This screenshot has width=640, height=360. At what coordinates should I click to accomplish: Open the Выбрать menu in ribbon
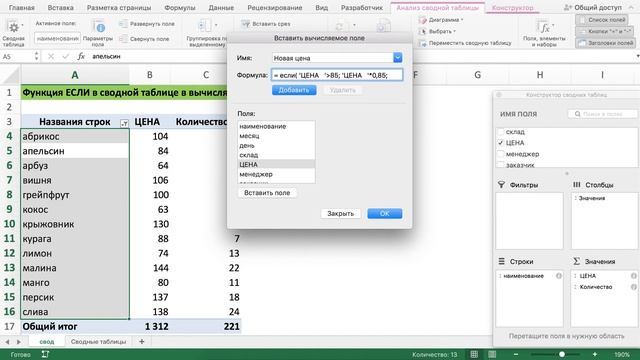coord(437,31)
